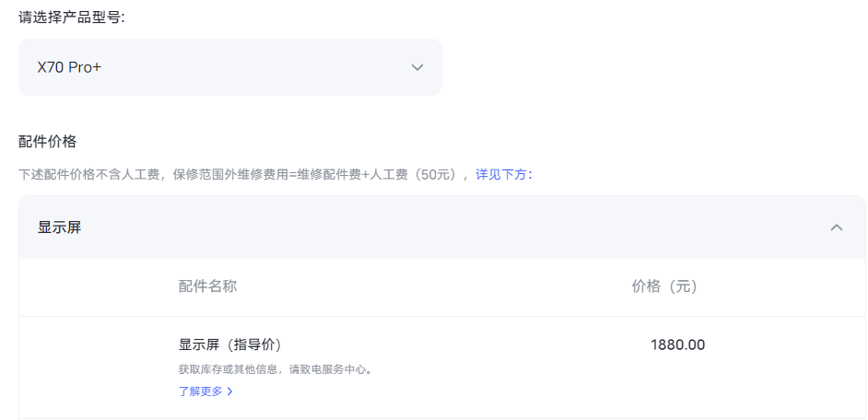
Task: Click the 显示屏（指导价） part name
Action: pos(229,344)
